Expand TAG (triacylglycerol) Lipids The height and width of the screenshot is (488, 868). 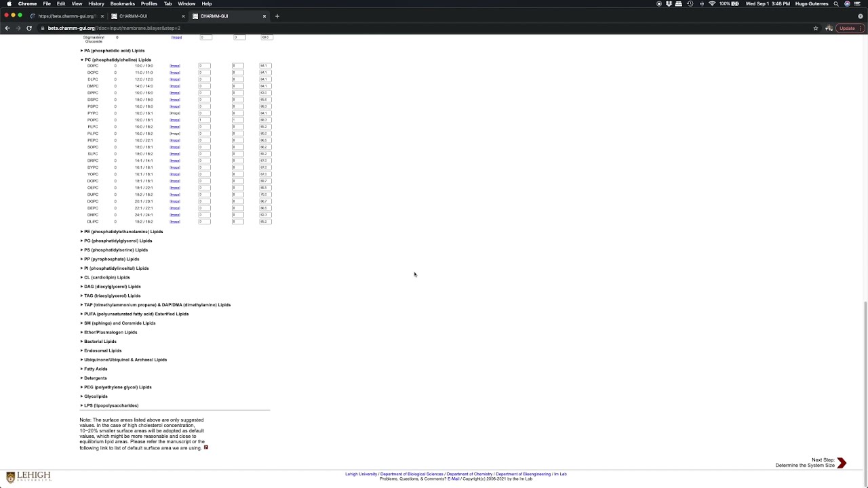point(111,296)
